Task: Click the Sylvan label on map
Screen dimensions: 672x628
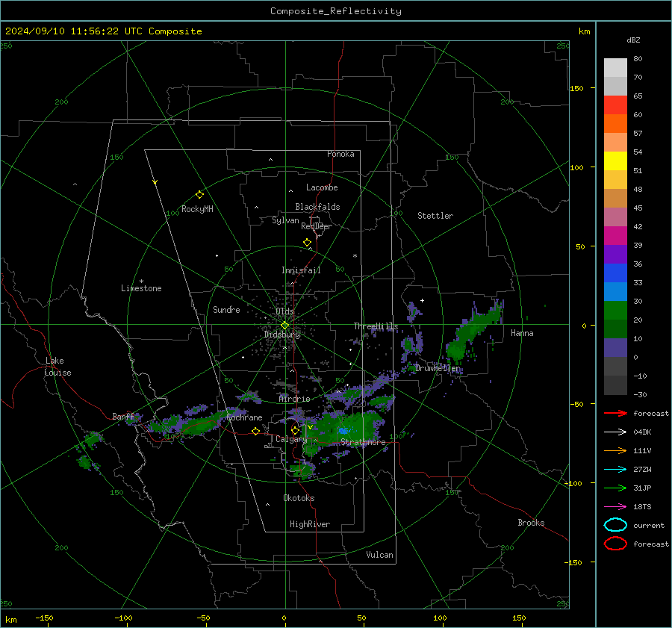Action: click(x=285, y=220)
